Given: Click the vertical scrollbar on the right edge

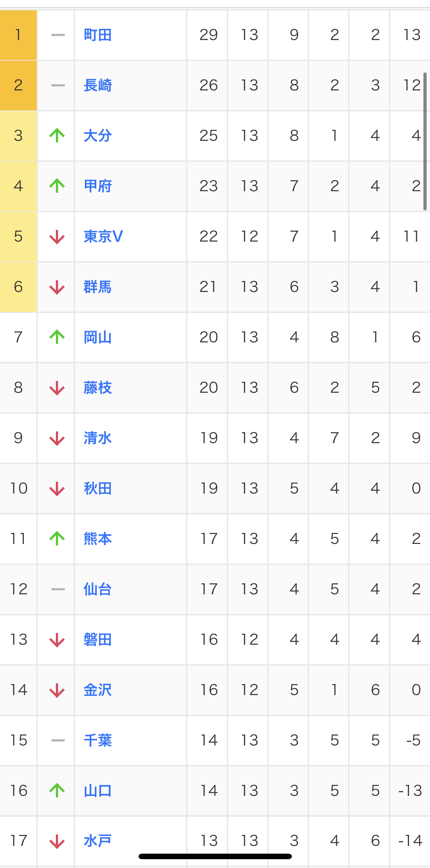Looking at the screenshot, I should click(x=425, y=142).
